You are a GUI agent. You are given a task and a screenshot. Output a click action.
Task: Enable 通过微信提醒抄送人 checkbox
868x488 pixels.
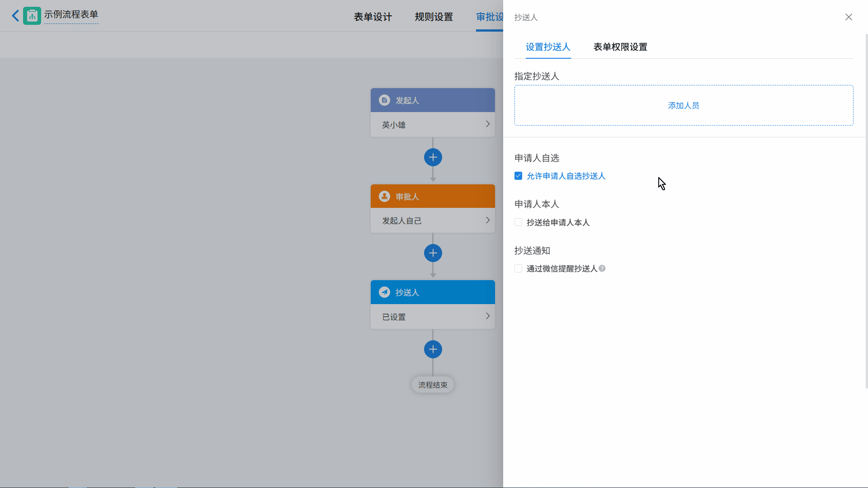519,268
